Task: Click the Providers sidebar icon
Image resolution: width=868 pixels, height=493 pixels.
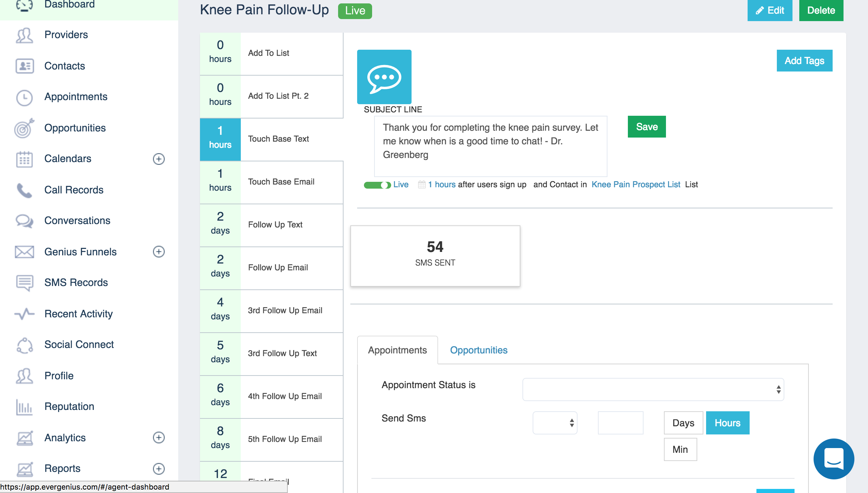Action: point(24,35)
